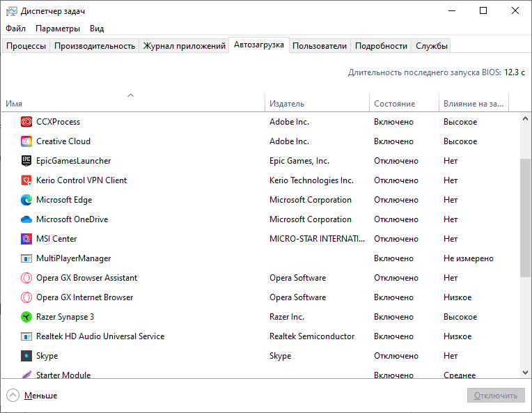Viewport: 532px width, 413px height.
Task: Select the CCXProcess name text
Action: [58, 122]
